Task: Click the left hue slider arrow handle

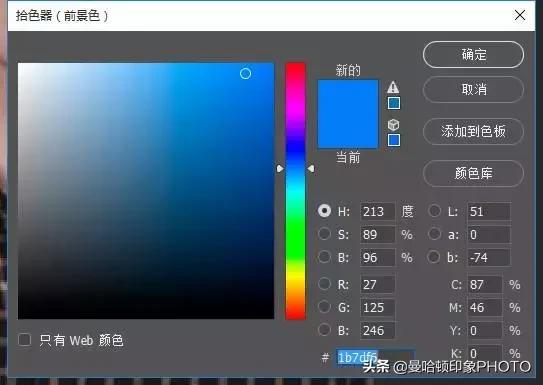Action: pos(280,169)
